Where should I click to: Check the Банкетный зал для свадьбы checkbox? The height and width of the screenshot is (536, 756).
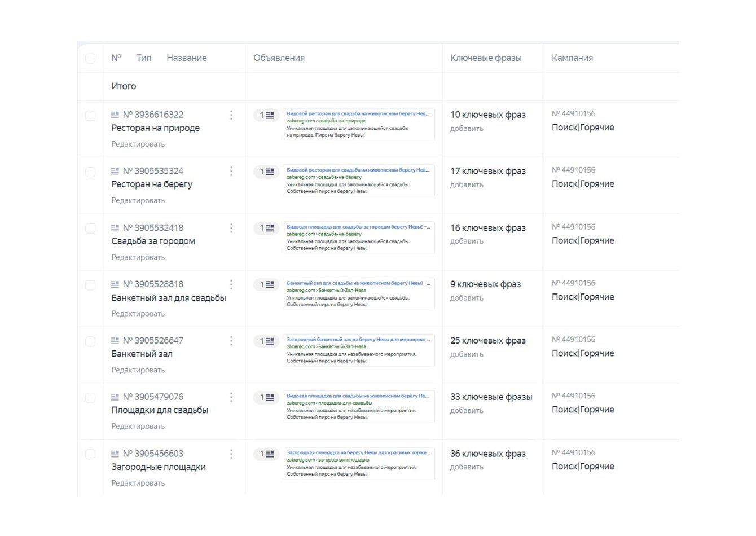pos(90,285)
